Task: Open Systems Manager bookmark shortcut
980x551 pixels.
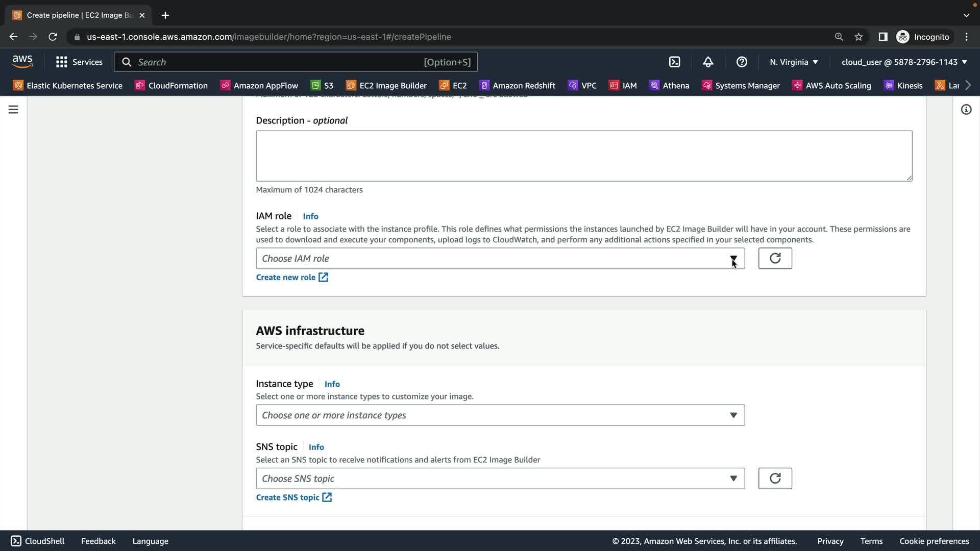Action: coord(741,85)
